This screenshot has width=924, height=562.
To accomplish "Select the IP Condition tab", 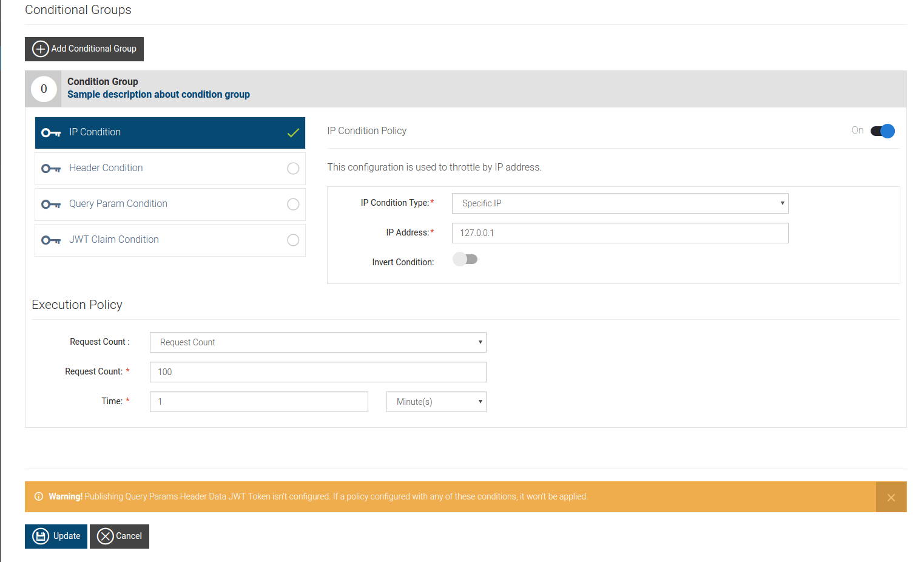I will pyautogui.click(x=170, y=133).
